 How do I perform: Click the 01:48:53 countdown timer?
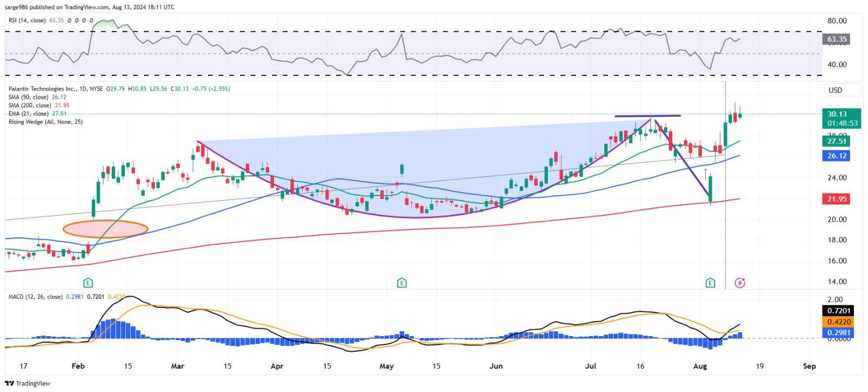pyautogui.click(x=842, y=123)
